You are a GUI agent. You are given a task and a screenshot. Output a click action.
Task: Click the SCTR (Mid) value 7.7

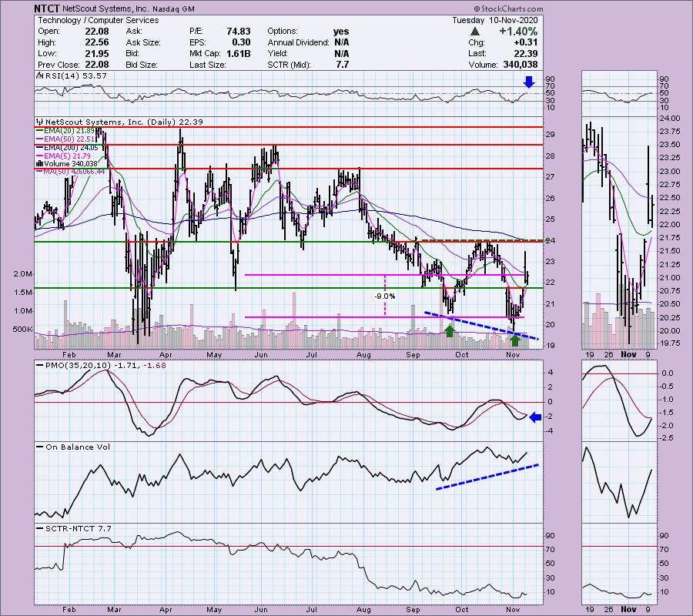click(343, 65)
